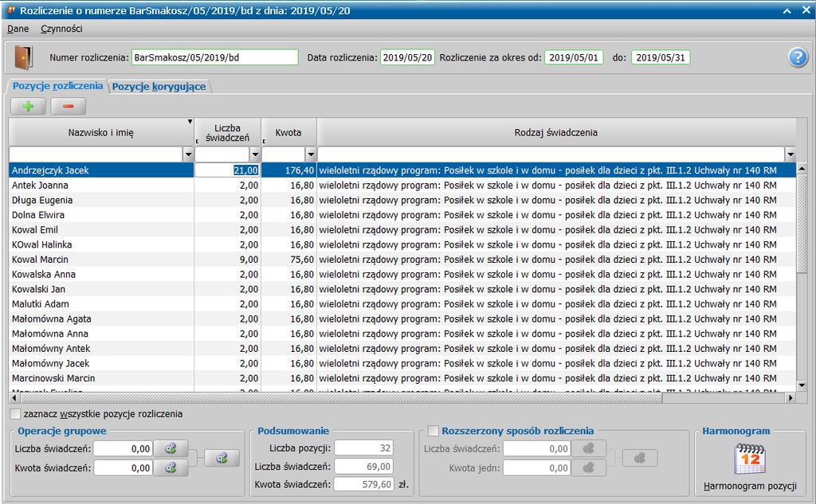Click the Numer rozliczenia input field
816x504 pixels.
click(x=215, y=57)
